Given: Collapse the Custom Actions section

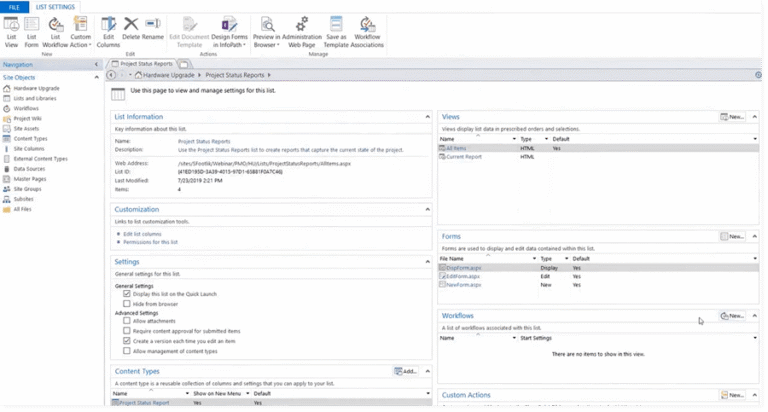Looking at the screenshot, I should (755, 395).
